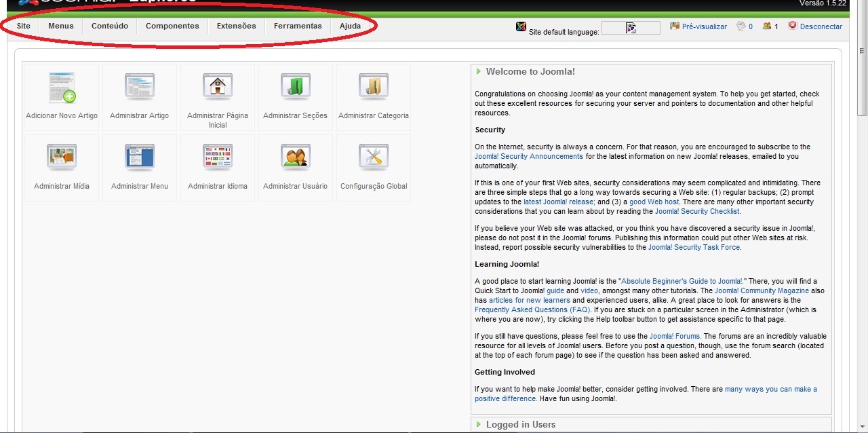This screenshot has height=433, width=868.
Task: Click the private messages envelope icon
Action: point(741,26)
